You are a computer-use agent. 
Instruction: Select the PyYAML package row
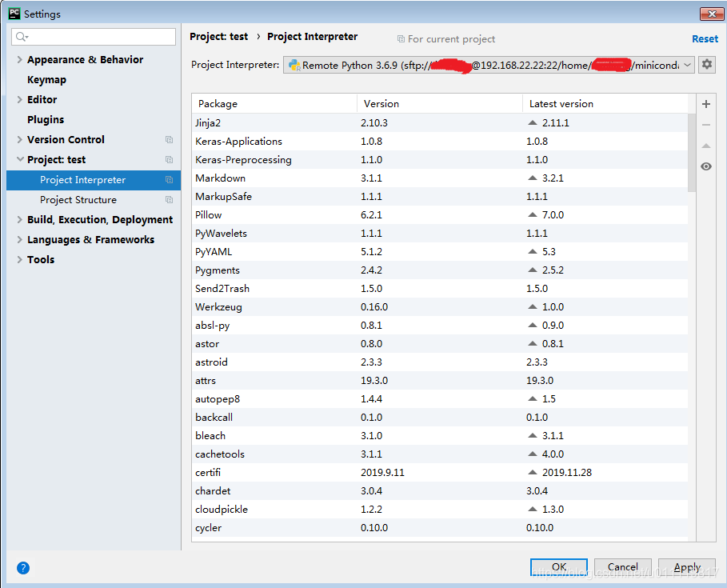440,252
